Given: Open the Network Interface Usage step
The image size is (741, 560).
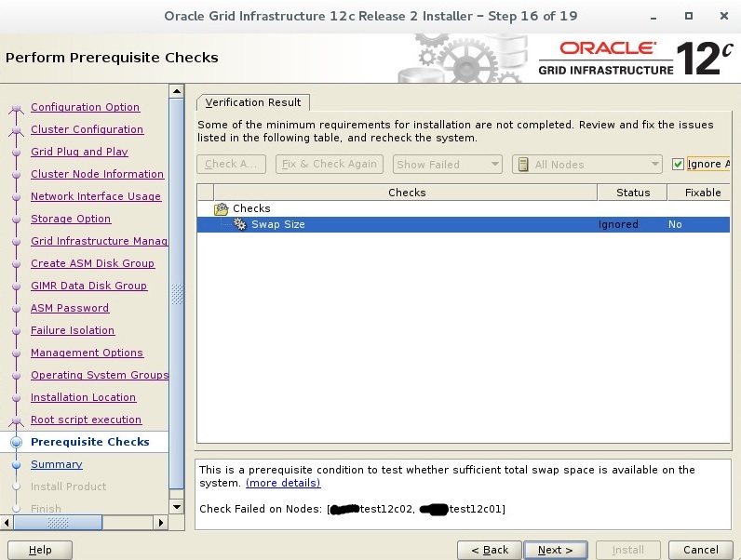Looking at the screenshot, I should pyautogui.click(x=96, y=196).
